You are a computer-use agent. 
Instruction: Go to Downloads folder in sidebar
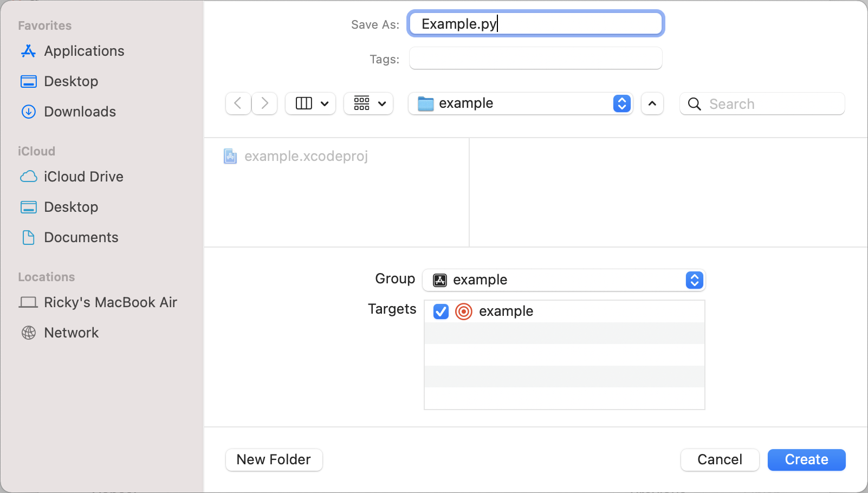coord(80,112)
